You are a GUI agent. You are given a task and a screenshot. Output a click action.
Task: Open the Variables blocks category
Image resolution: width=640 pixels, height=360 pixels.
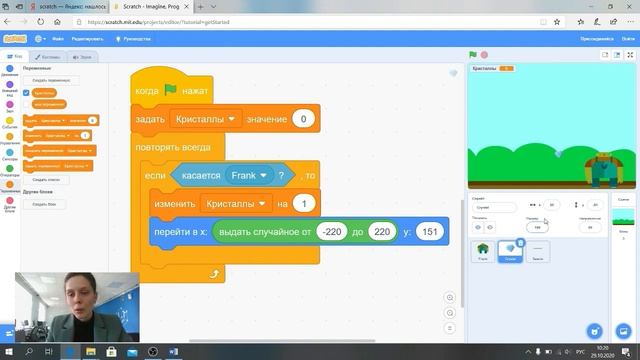(x=10, y=187)
